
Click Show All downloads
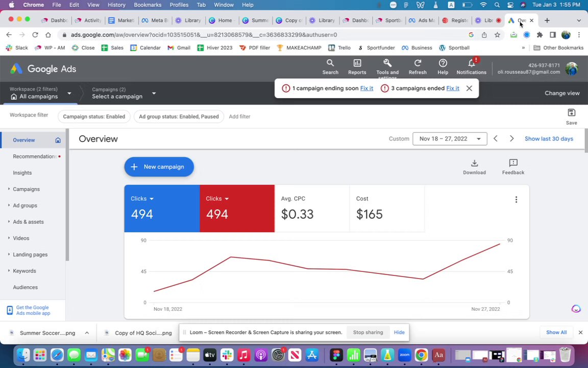556,332
